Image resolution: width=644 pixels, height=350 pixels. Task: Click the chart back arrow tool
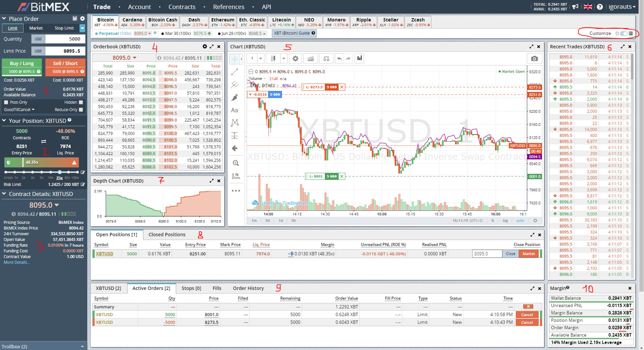[x=235, y=148]
